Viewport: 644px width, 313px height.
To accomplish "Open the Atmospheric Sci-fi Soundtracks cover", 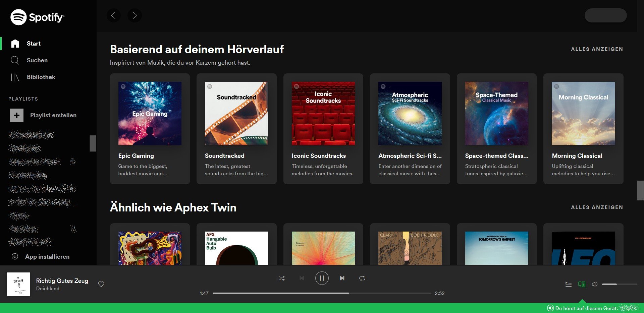I will click(410, 113).
